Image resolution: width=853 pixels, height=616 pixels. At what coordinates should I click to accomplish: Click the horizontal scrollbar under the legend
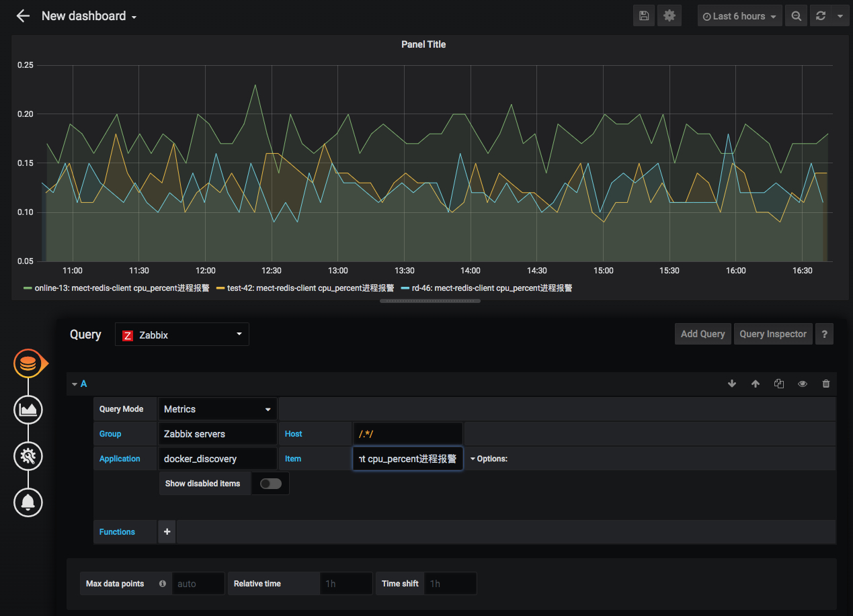[430, 301]
